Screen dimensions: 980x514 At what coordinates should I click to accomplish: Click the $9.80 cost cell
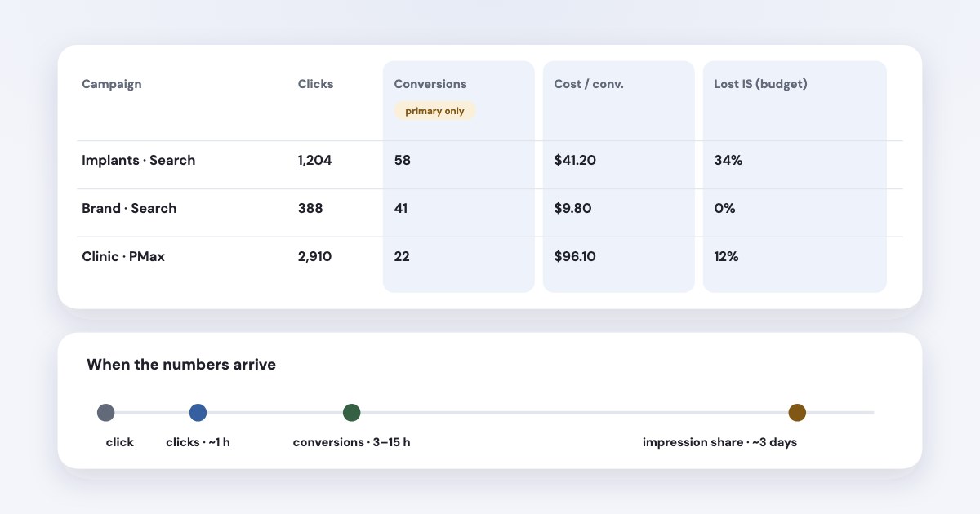tap(572, 208)
